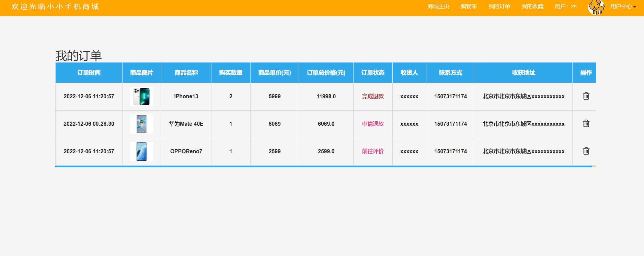The height and width of the screenshot is (256, 644).
Task: Click the 华为Mate 40E product name cell
Action: [186, 124]
